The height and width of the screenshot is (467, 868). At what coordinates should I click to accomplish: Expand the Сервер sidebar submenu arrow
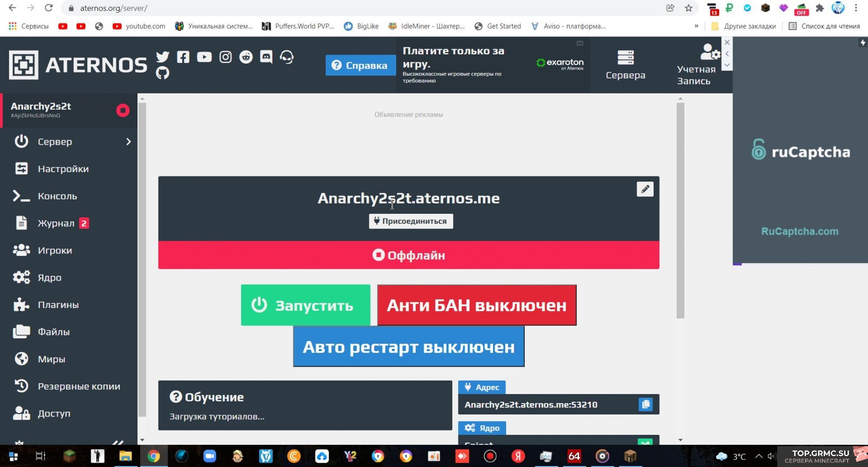click(128, 142)
